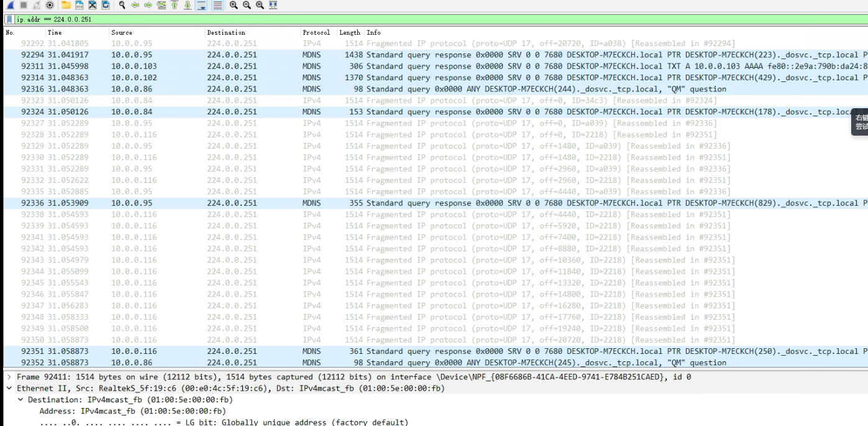
Task: Reset text zoom to normal size
Action: [260, 5]
